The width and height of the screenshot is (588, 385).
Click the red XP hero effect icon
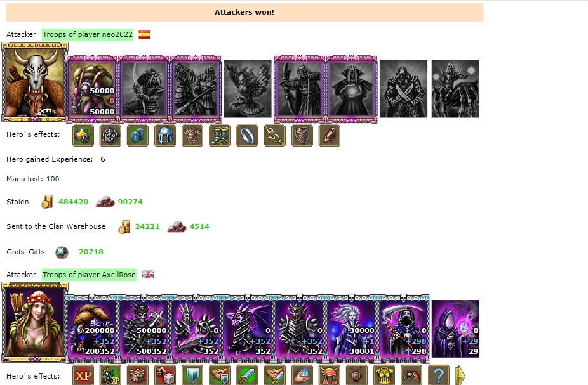83,375
